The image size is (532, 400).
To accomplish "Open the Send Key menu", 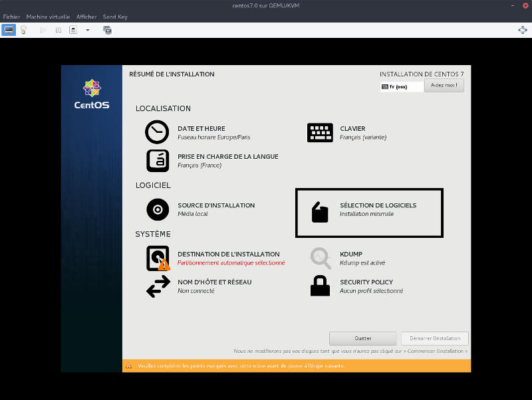I will 115,17.
